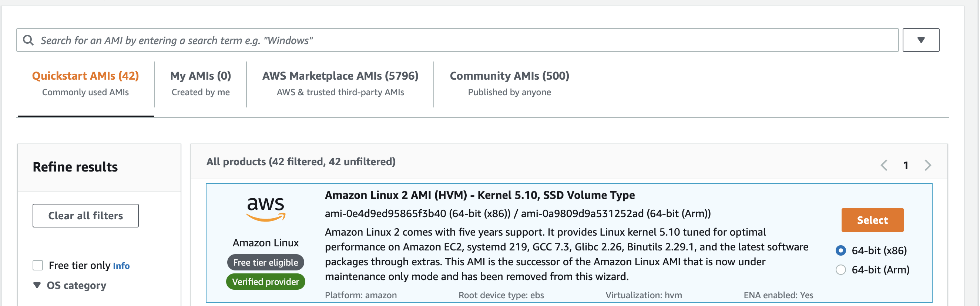This screenshot has width=980, height=306.
Task: Click the Verified provider badge
Action: point(266,282)
